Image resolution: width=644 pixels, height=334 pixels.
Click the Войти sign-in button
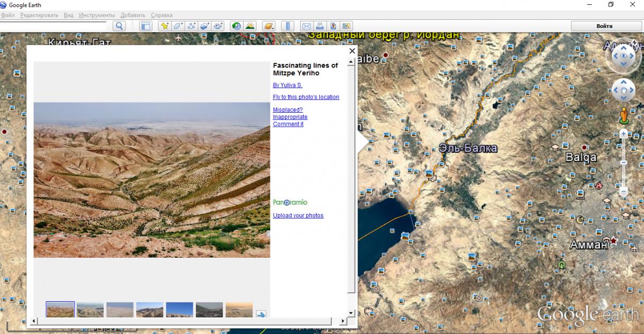click(x=604, y=26)
